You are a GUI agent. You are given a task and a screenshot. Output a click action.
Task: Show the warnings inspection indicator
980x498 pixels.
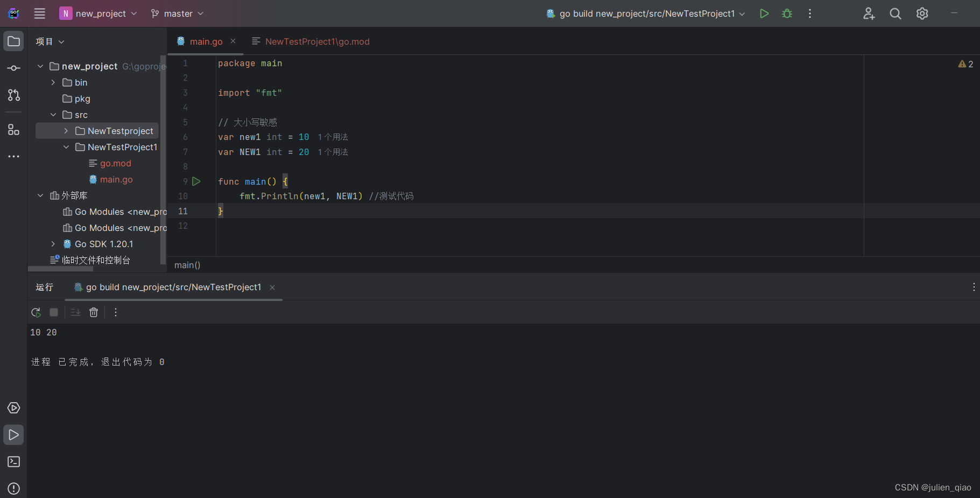[965, 64]
